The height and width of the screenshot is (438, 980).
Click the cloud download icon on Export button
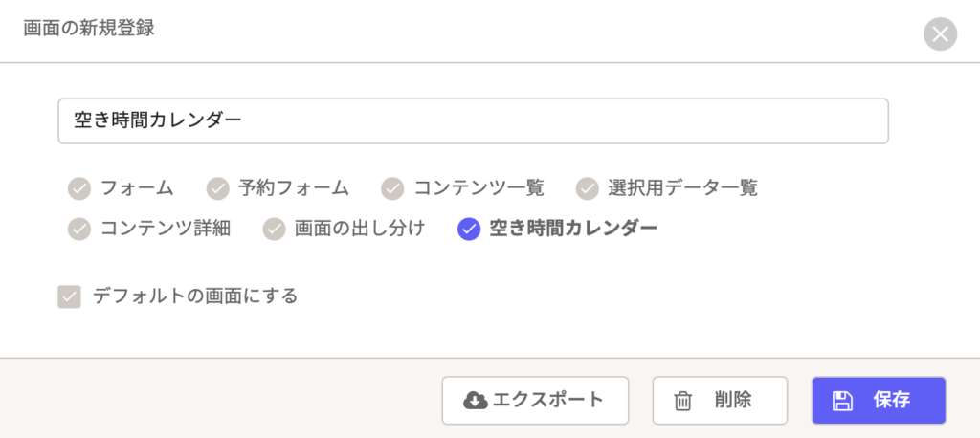click(x=476, y=400)
